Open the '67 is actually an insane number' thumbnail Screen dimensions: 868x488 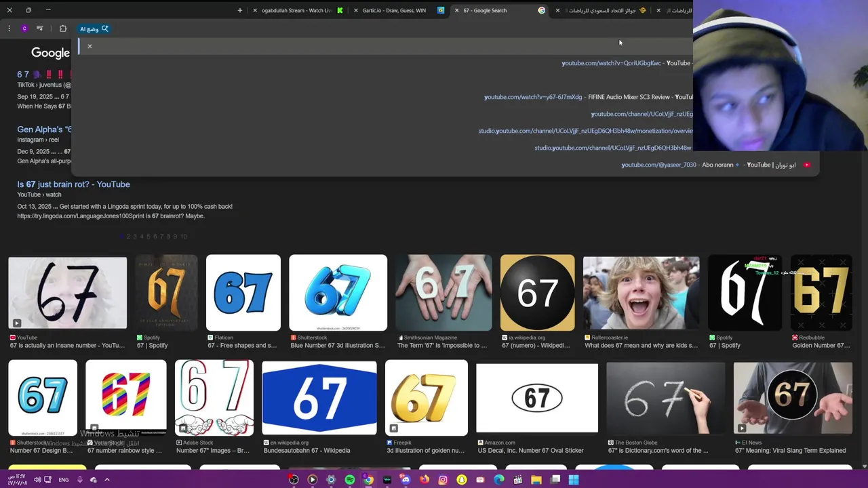[67, 293]
